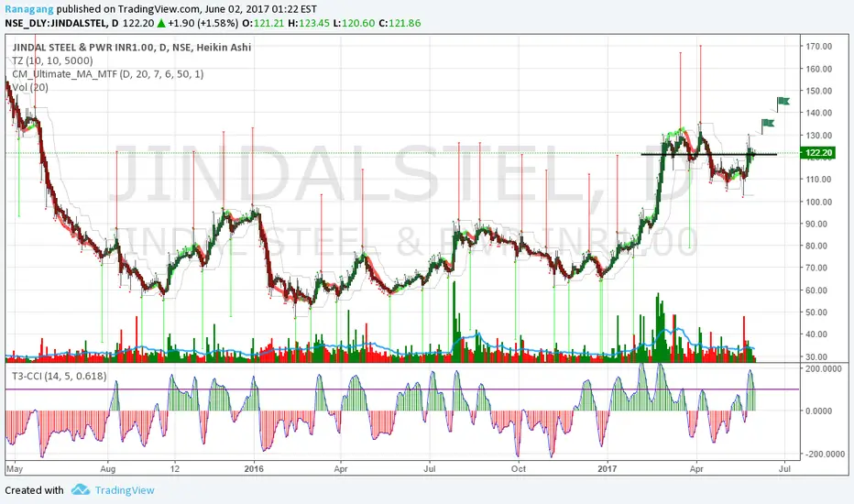Click the 'CM_Ultimate_MA_MTF' indicator label
This screenshot has height=504, width=854.
coord(108,73)
